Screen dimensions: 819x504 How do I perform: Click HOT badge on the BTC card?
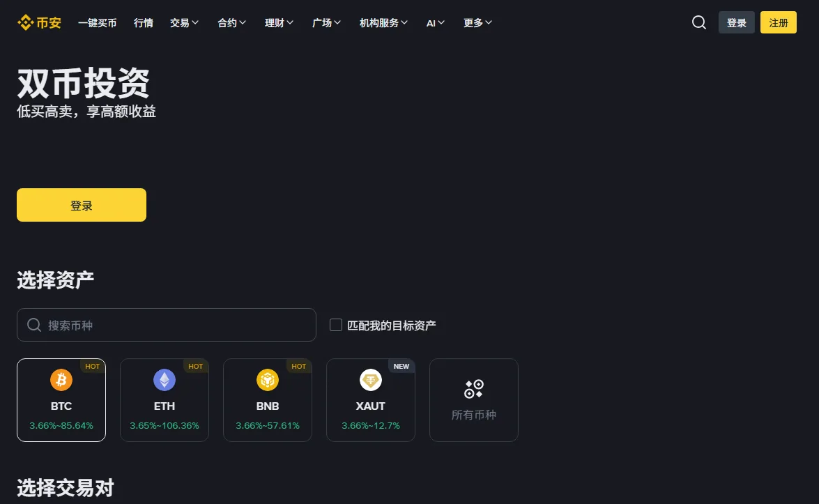point(93,366)
